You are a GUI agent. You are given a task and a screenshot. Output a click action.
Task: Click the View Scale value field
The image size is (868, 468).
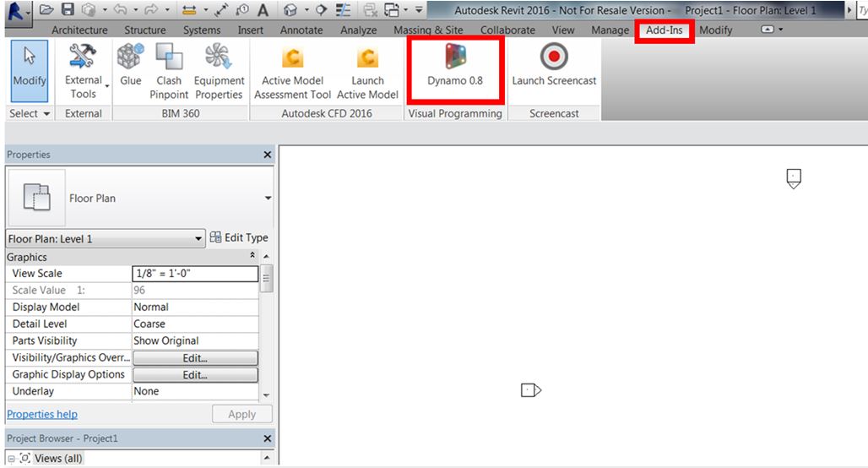[x=195, y=274]
